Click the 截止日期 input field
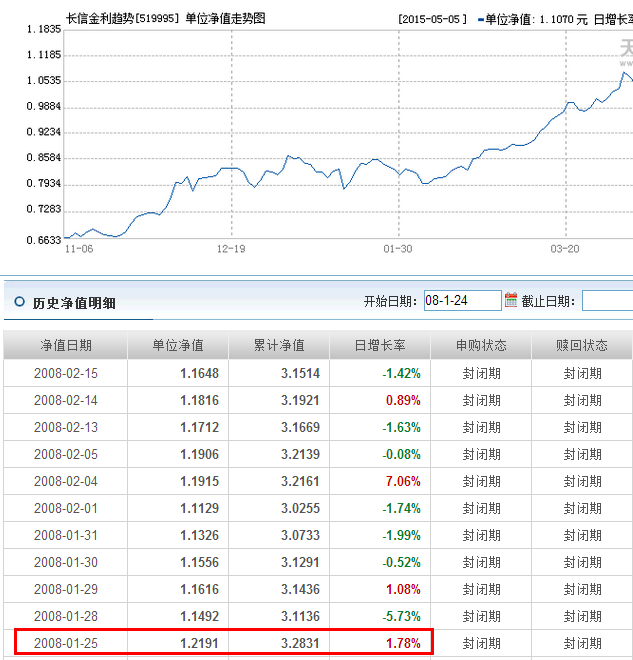633x660 pixels. (x=606, y=300)
